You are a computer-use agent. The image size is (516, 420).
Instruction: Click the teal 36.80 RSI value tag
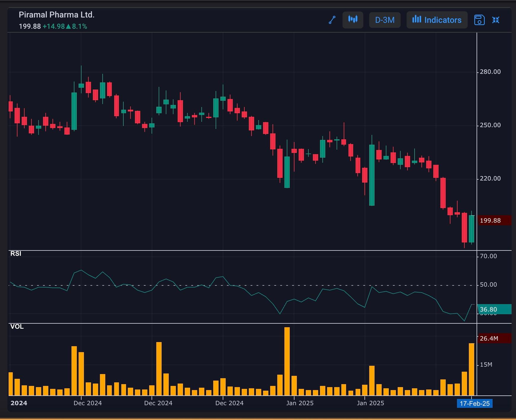point(494,309)
